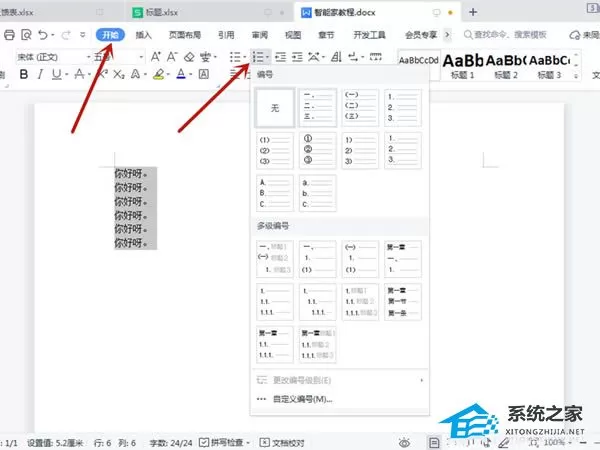Click the subscript X₂ icon

pyautogui.click(x=119, y=74)
